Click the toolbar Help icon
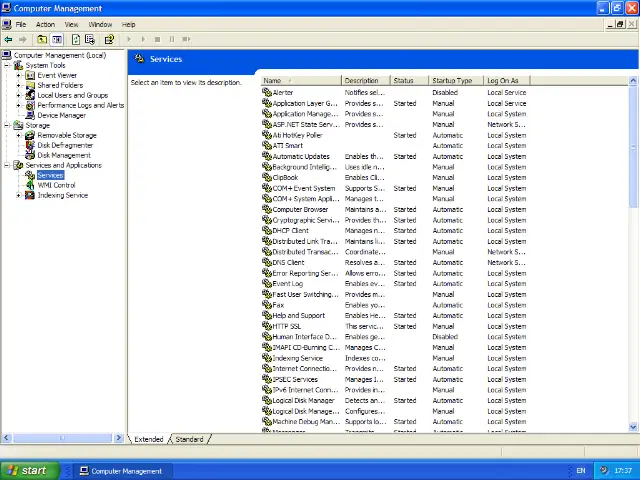 109,39
